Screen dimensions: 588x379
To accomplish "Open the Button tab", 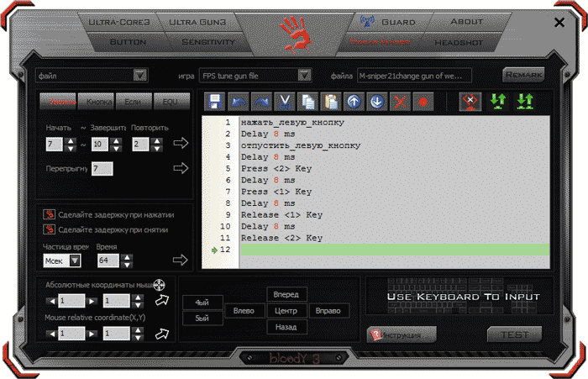I will (x=128, y=42).
